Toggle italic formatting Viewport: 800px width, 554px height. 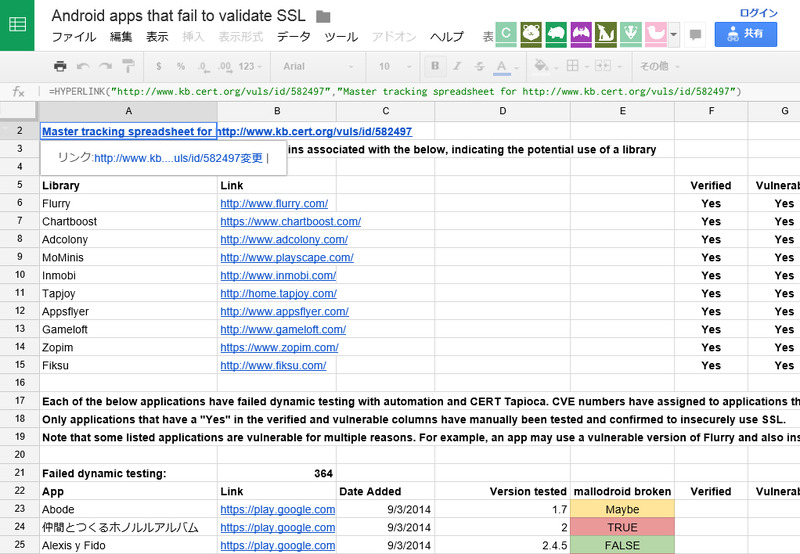pyautogui.click(x=457, y=66)
